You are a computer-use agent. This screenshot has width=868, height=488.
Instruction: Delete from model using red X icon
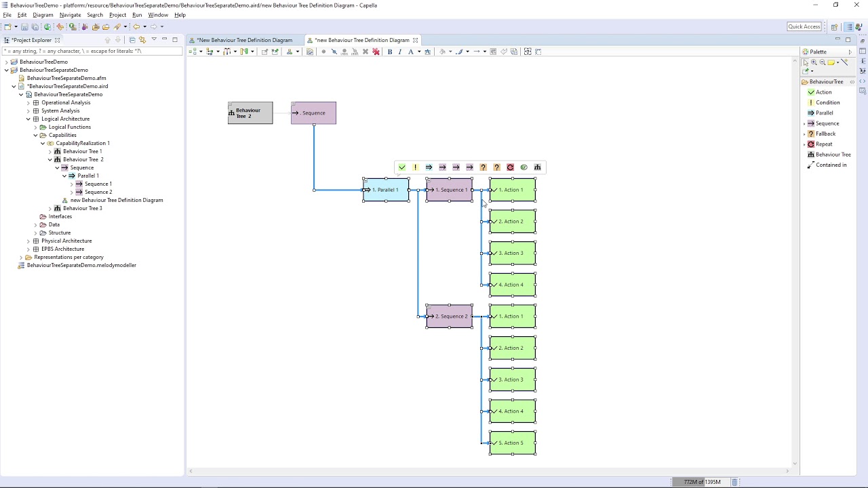click(x=376, y=52)
